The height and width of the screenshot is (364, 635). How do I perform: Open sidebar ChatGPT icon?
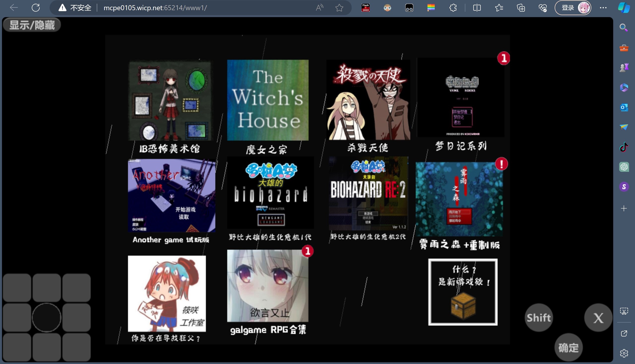pos(624,167)
